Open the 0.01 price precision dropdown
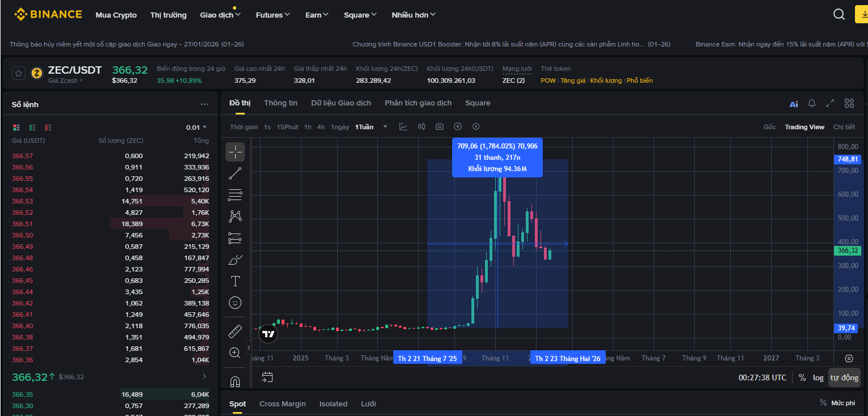This screenshot has width=868, height=416. coord(197,128)
